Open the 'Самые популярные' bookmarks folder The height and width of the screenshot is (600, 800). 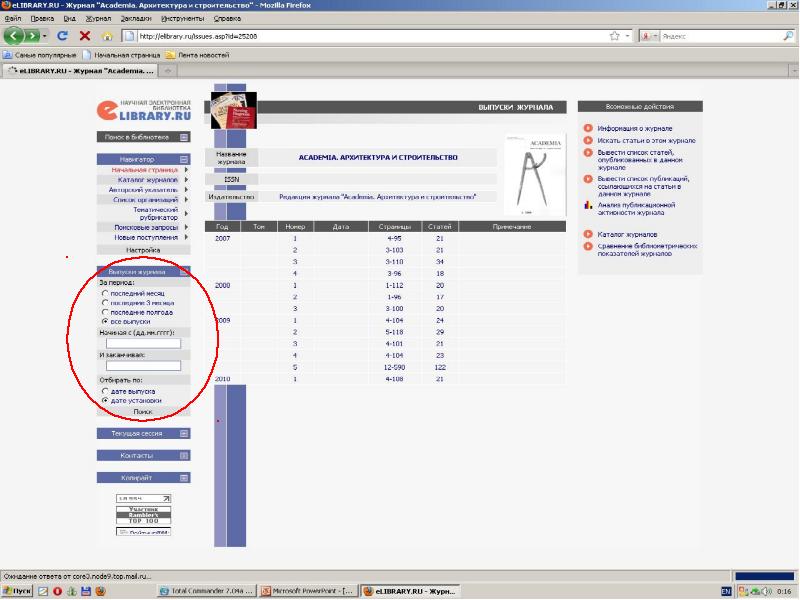point(40,55)
